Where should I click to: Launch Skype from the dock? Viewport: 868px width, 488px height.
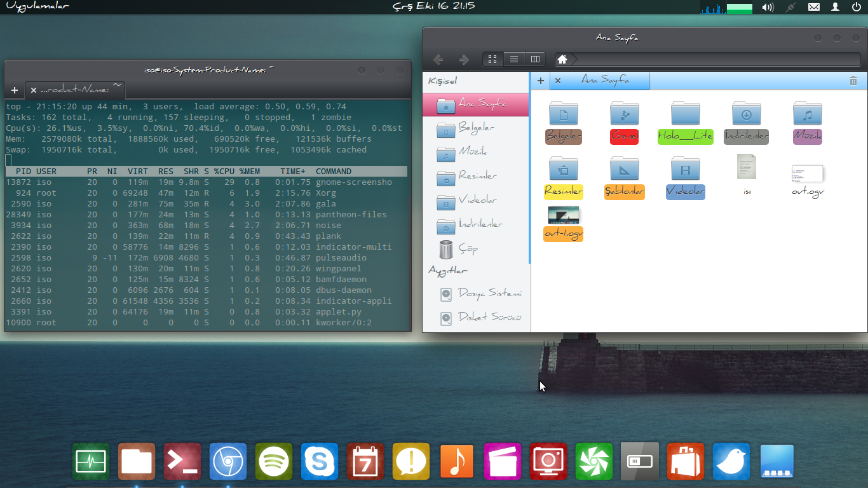(320, 461)
